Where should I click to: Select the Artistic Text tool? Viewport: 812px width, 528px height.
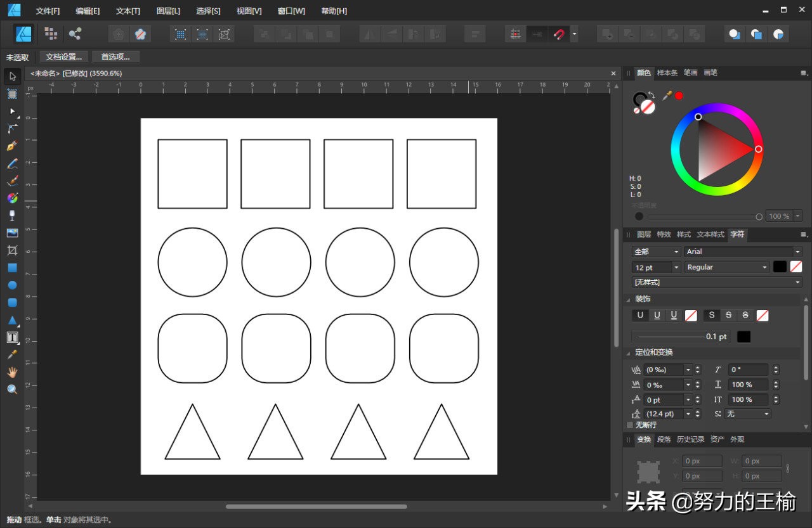pos(12,337)
